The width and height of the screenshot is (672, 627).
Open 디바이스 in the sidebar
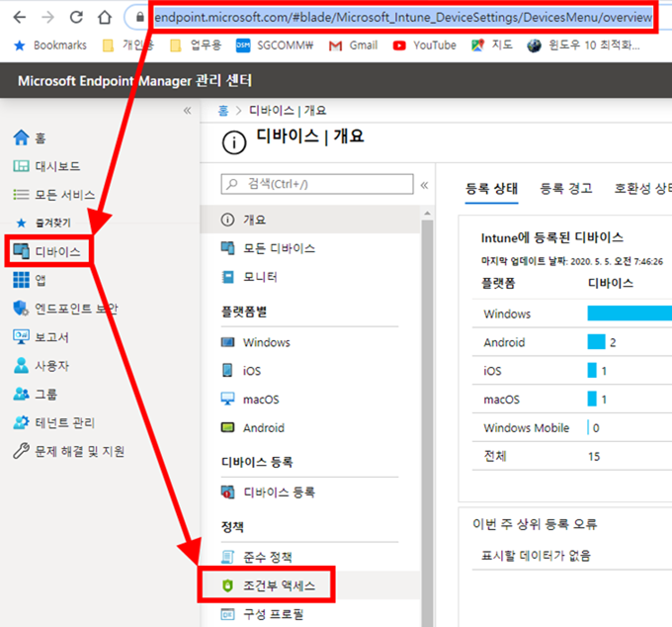47,251
